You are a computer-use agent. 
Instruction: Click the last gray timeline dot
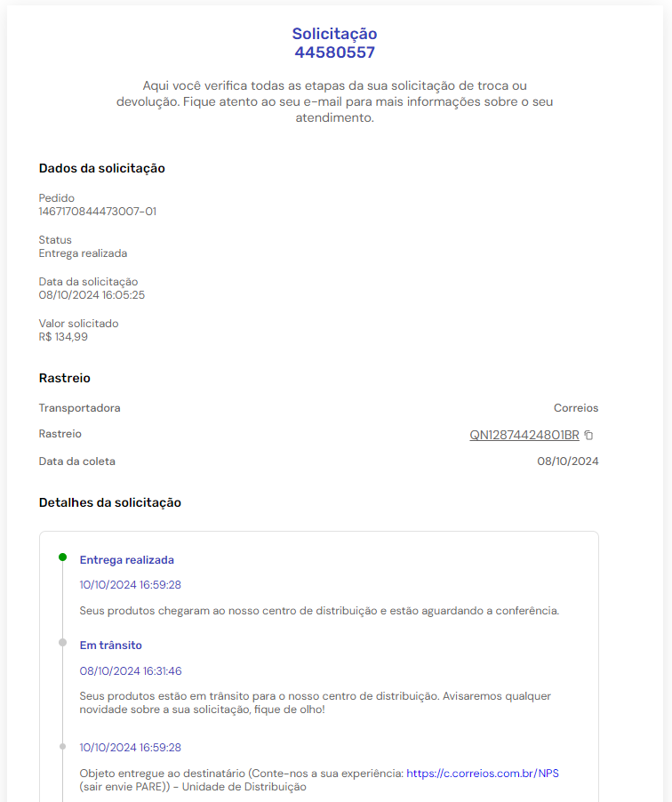[62, 747]
